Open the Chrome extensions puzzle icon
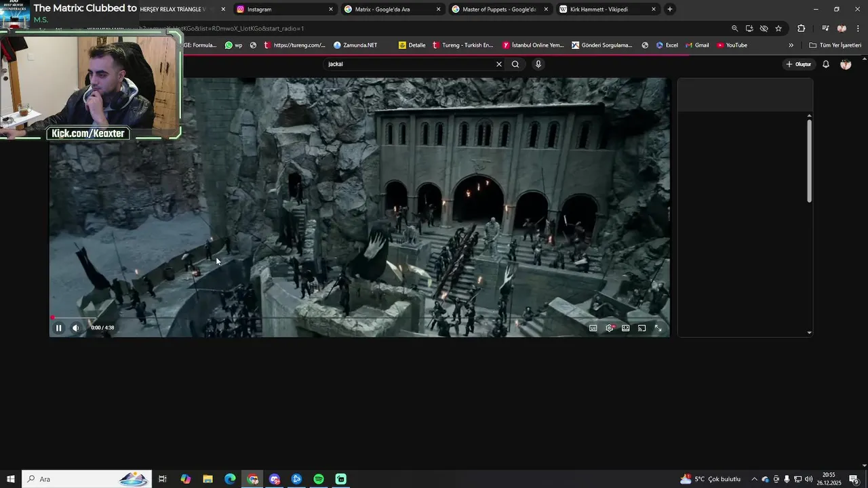Screen dimensions: 868x488 (802, 28)
